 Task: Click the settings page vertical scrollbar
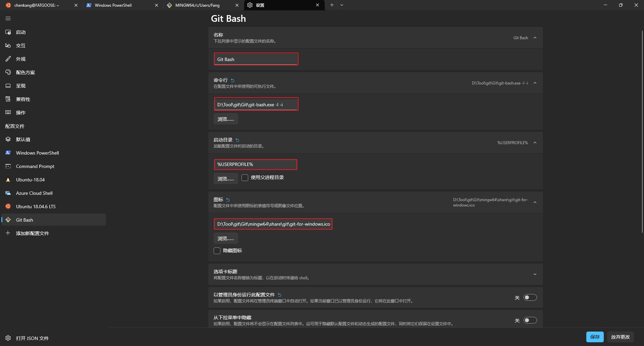(x=642, y=131)
